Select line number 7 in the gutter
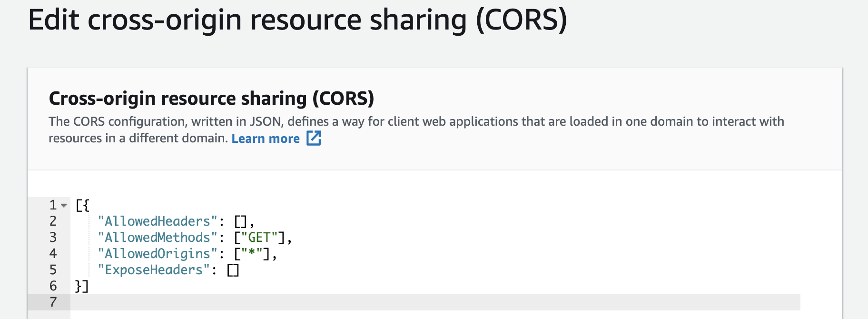Image resolution: width=868 pixels, height=319 pixels. [53, 302]
